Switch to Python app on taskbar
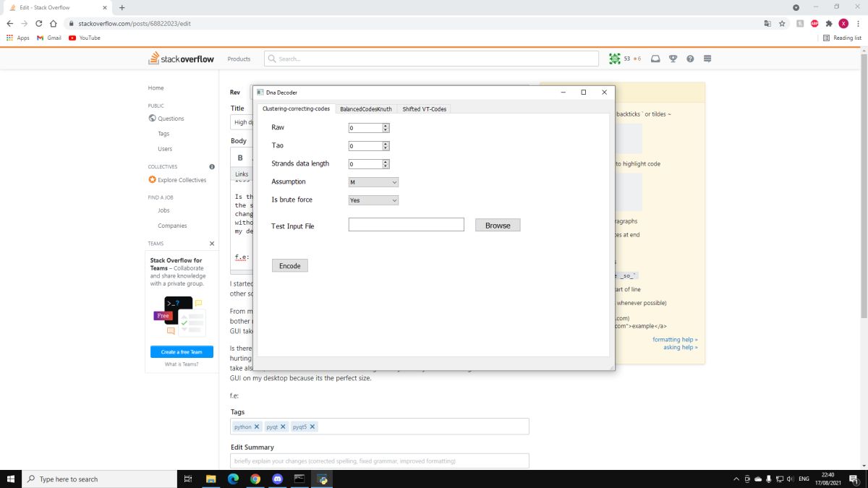This screenshot has width=868, height=488. [321, 479]
